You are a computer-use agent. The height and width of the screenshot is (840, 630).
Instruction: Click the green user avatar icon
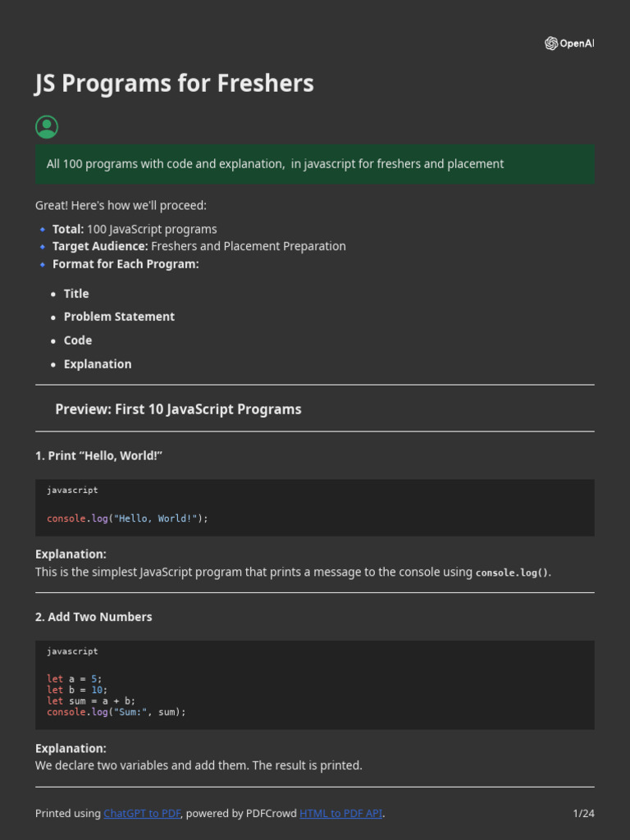47,126
